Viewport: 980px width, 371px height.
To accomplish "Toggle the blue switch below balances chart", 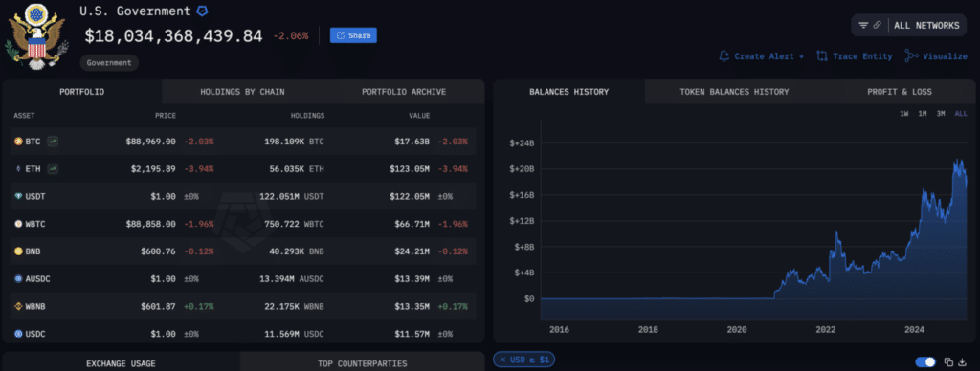I will pyautogui.click(x=925, y=362).
